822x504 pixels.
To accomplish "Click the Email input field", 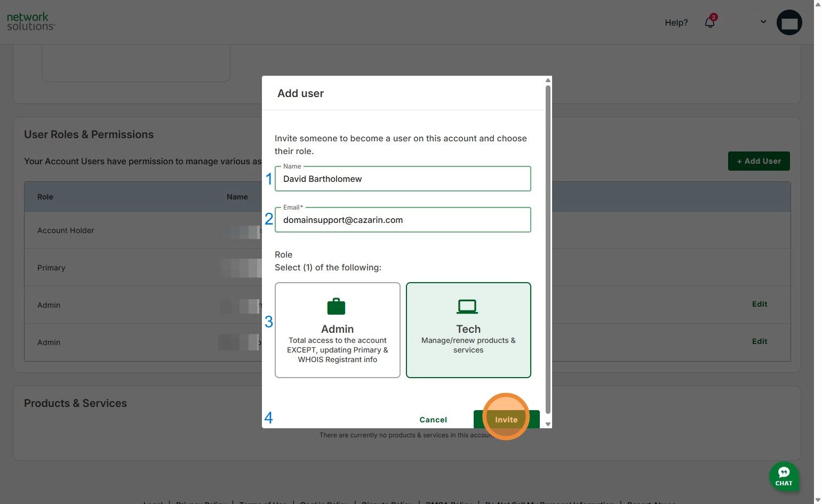I will coord(403,220).
